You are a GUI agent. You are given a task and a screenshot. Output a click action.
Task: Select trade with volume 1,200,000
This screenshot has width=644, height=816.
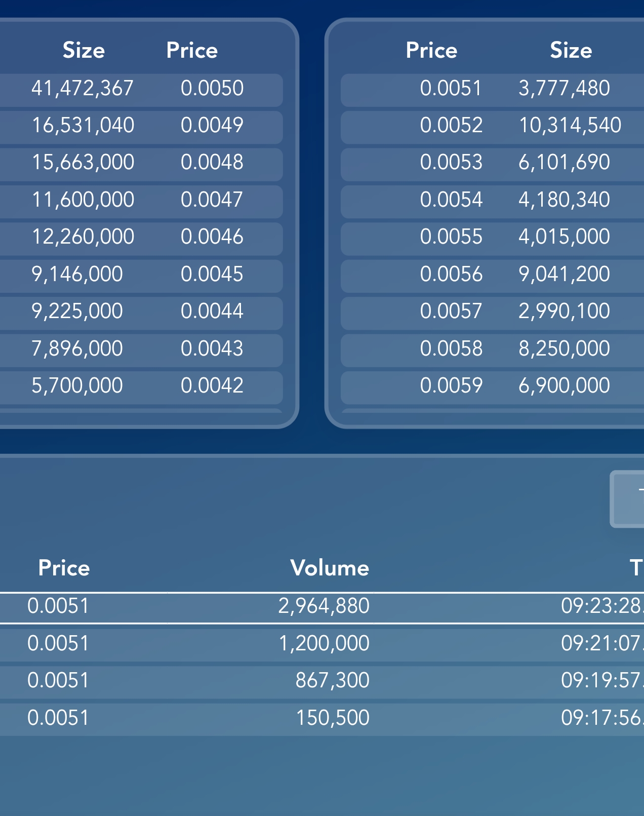(322, 644)
